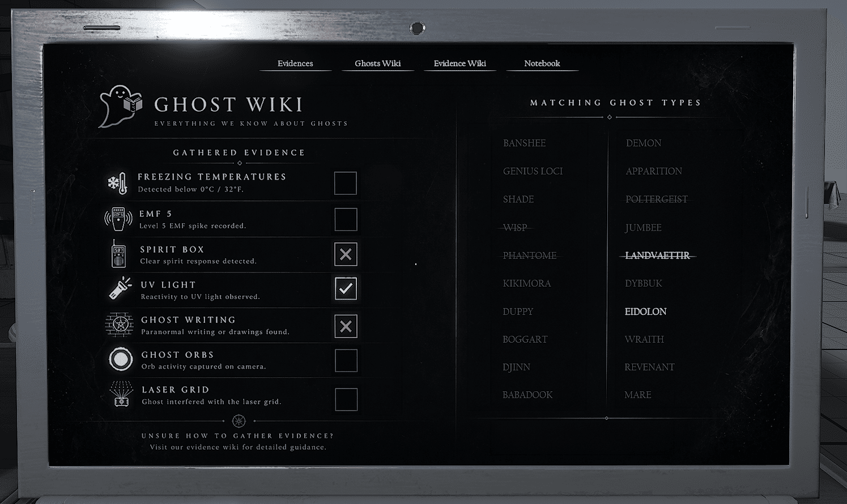Image resolution: width=847 pixels, height=504 pixels.
Task: Open the Genius Loci ghost entry
Action: (x=533, y=171)
